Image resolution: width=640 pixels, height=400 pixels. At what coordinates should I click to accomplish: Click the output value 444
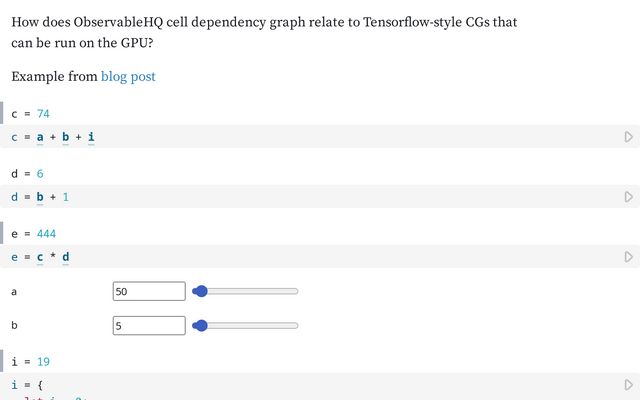coord(46,233)
